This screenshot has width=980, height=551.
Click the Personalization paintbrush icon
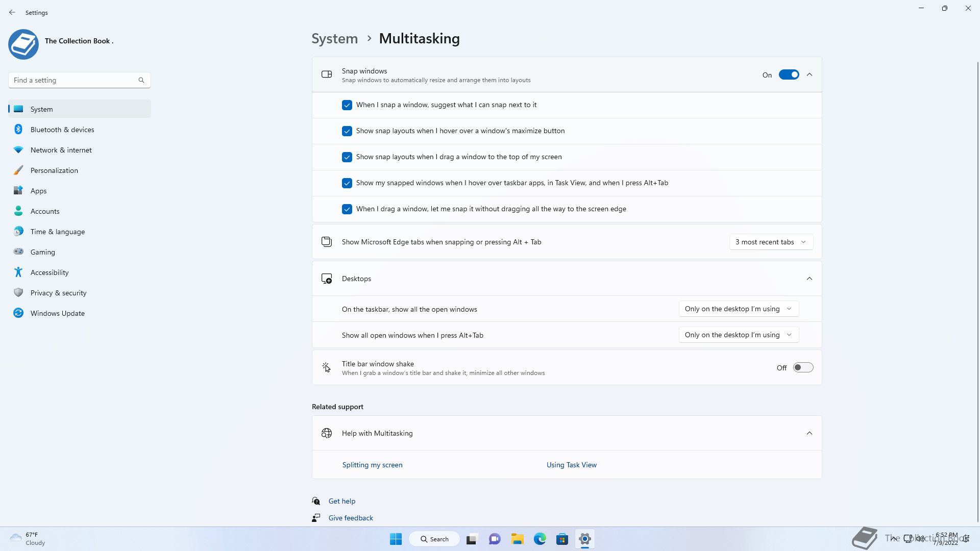(18, 170)
